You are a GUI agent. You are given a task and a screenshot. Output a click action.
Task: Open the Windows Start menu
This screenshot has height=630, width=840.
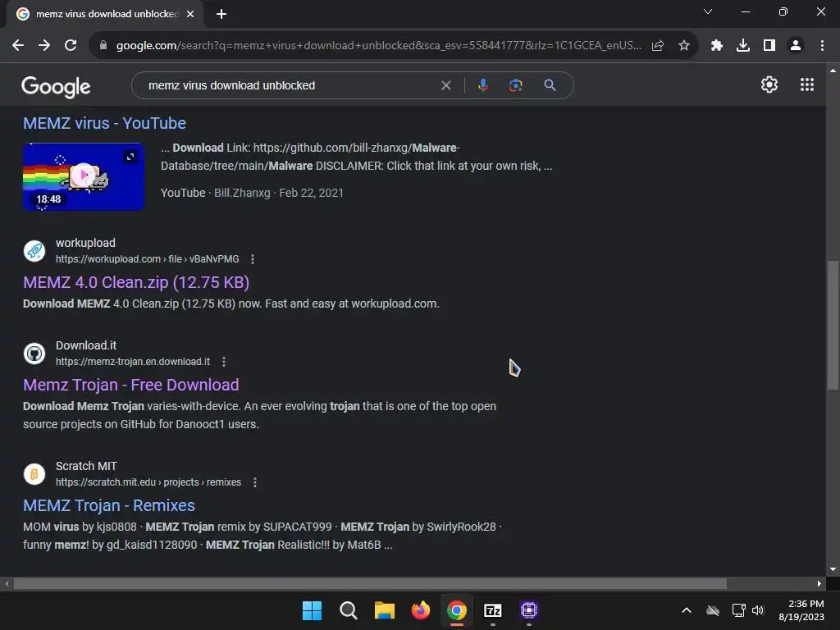312,610
